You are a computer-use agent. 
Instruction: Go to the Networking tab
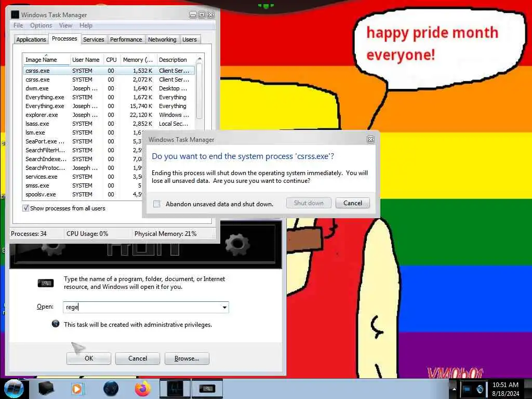pyautogui.click(x=162, y=39)
